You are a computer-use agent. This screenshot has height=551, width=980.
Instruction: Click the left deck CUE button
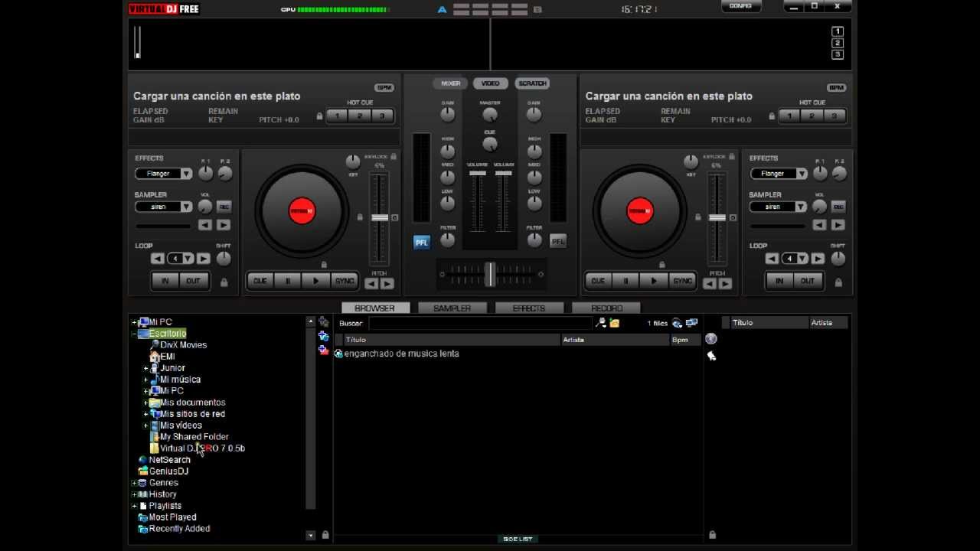pos(260,281)
